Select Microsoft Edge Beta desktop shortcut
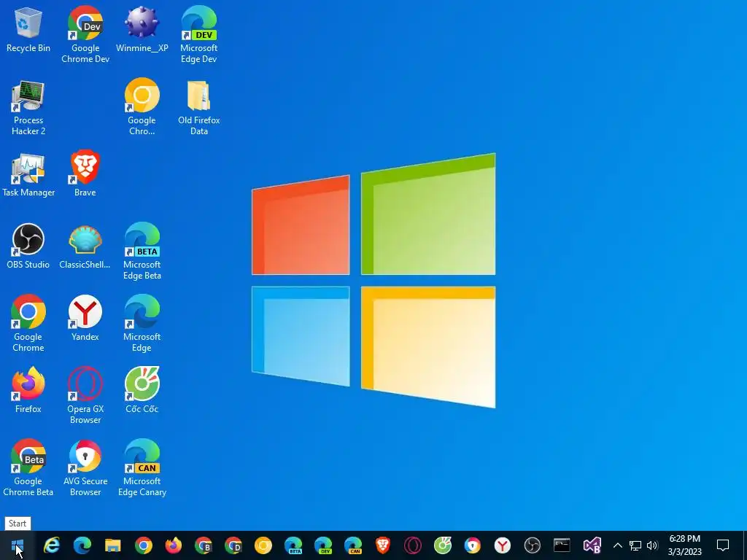 142,252
